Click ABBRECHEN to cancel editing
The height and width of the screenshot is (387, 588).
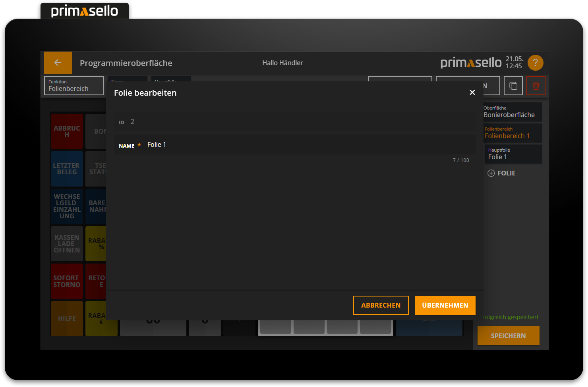381,305
